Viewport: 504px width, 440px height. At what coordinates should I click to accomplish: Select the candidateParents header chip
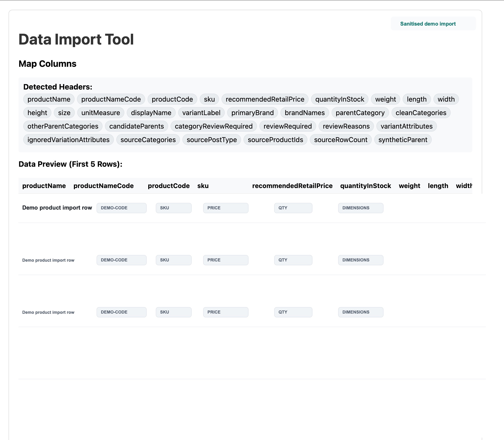[x=137, y=126]
